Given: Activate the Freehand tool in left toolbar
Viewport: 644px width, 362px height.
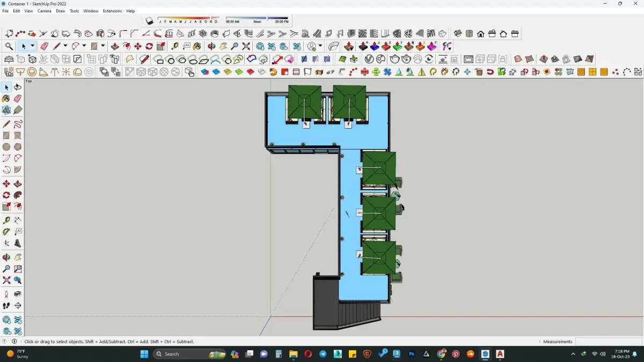Looking at the screenshot, I should point(18,124).
